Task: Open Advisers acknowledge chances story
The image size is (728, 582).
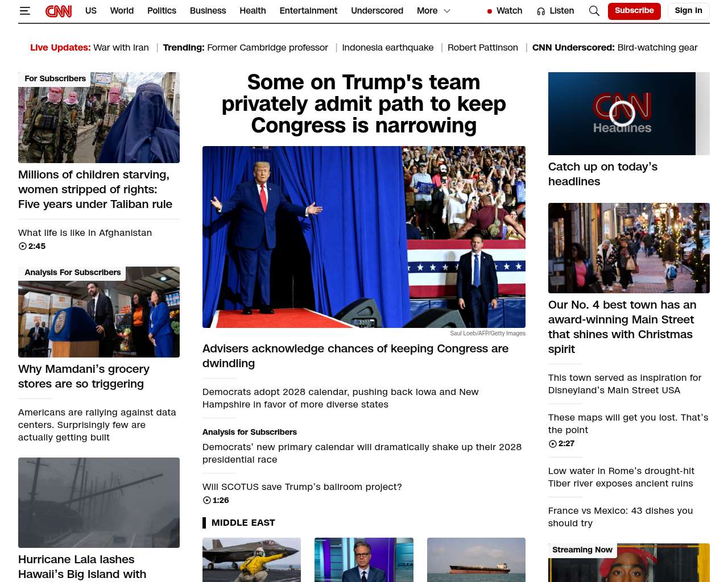Action: click(x=355, y=356)
